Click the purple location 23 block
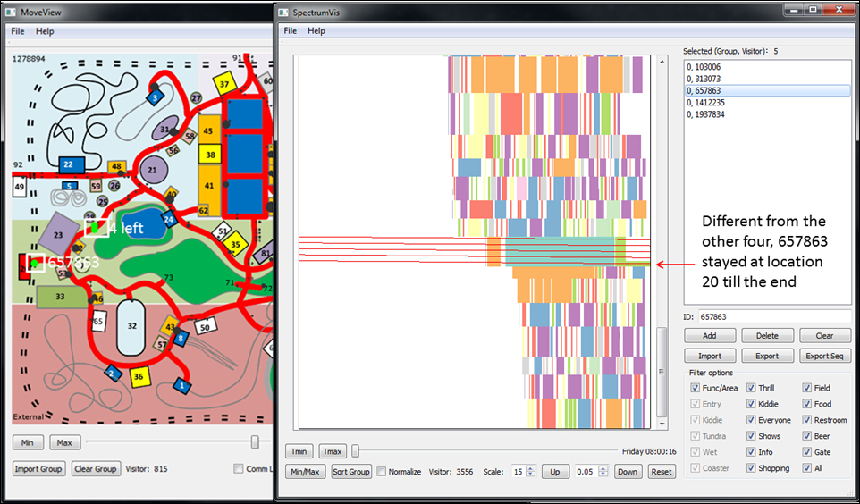Image resolution: width=860 pixels, height=504 pixels. click(59, 235)
